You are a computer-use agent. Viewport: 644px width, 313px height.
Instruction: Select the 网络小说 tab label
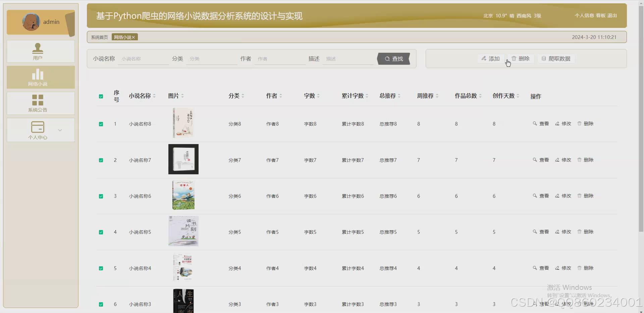click(x=123, y=37)
